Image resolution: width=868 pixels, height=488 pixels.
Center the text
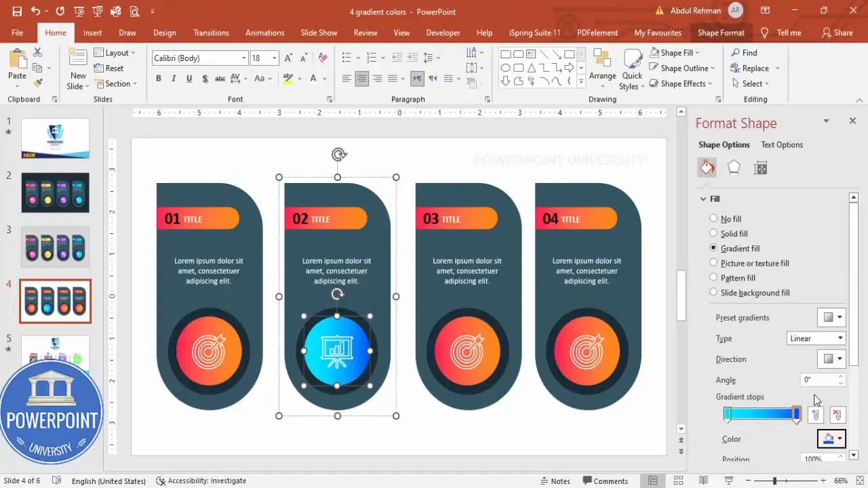point(362,79)
